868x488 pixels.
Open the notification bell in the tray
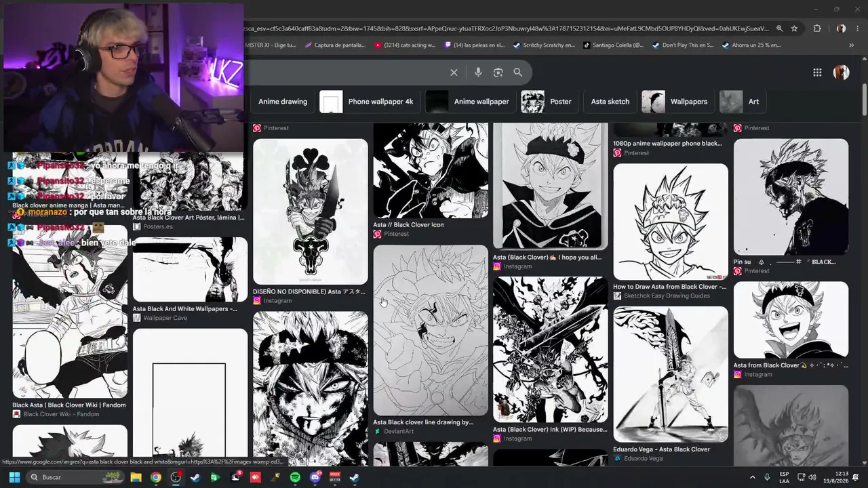856,477
